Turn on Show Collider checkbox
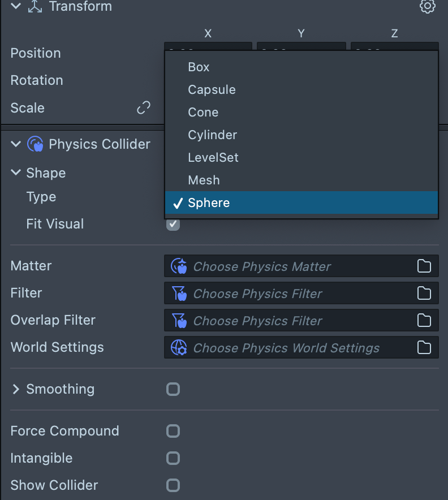Image resolution: width=448 pixels, height=500 pixels. point(173,485)
